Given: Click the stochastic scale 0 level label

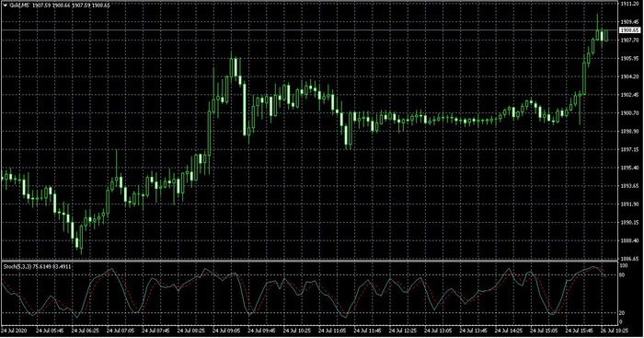Looking at the screenshot, I should coord(621,322).
